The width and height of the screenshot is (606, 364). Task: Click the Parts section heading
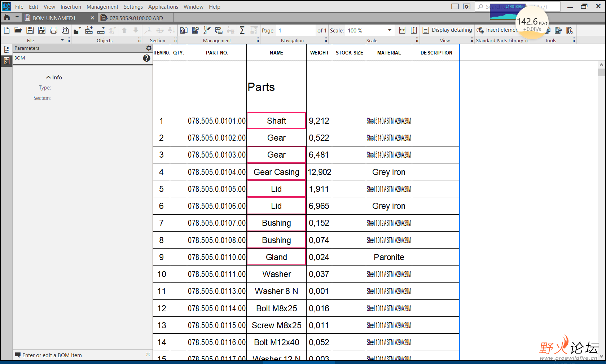tap(261, 87)
